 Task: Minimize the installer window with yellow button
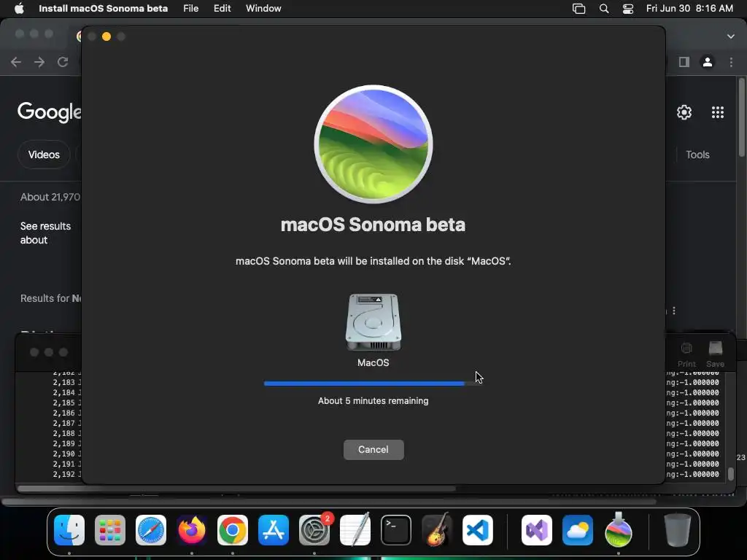107,36
